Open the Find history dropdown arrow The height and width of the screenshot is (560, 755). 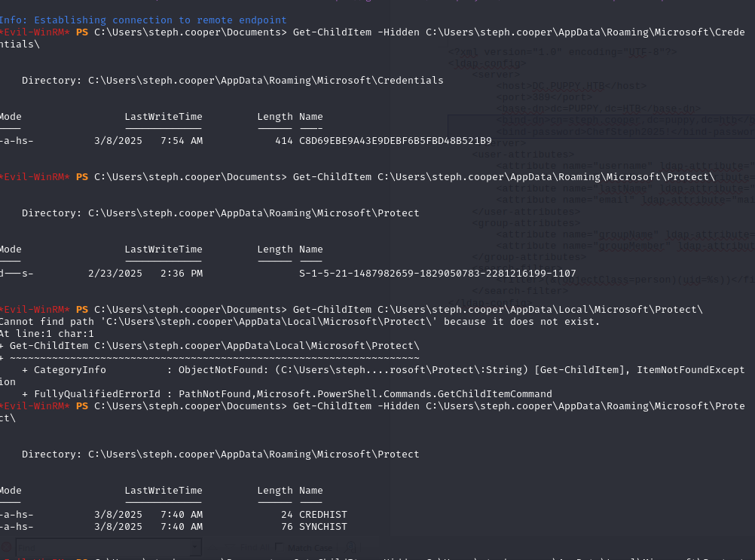[196, 547]
